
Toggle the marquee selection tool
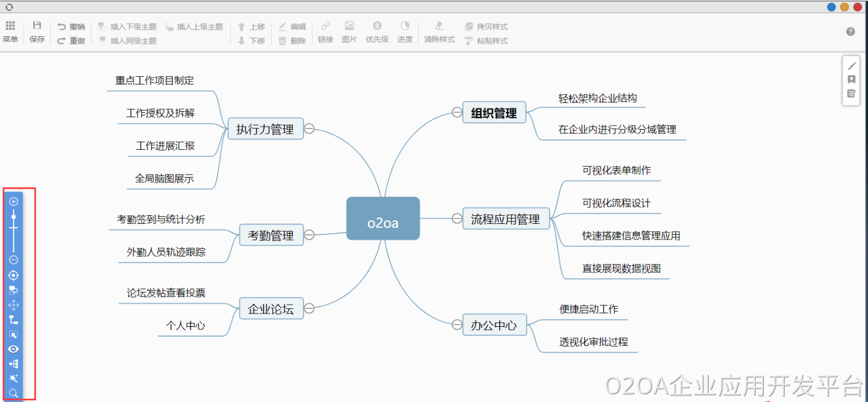pyautogui.click(x=14, y=334)
